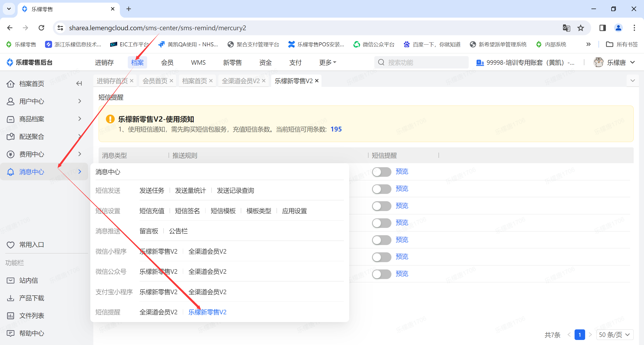Open the 微信公众平台 bookmark
644x345 pixels.
click(374, 44)
